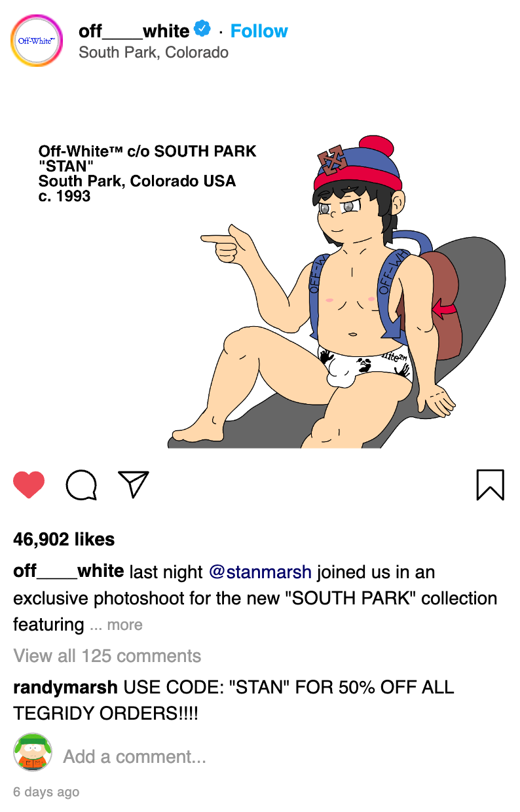The image size is (520, 812).
Task: Open the @stanmarsh mention
Action: point(260,572)
